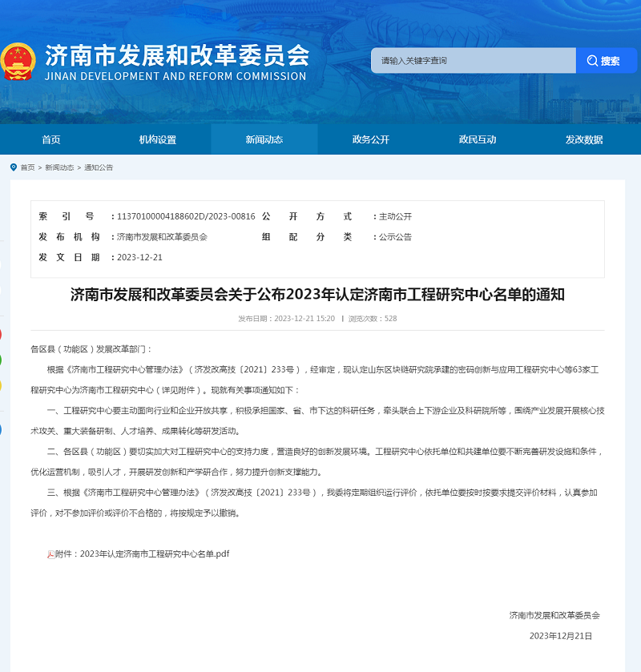Screen dimensions: 641x672
Task: Open the 机构设置 navigation tab
Action: coord(158,139)
